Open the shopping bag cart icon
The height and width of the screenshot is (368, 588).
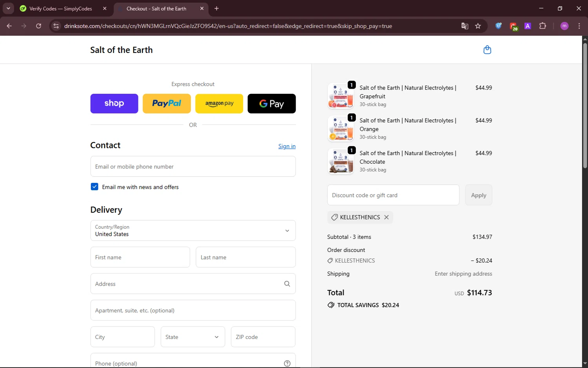click(487, 50)
